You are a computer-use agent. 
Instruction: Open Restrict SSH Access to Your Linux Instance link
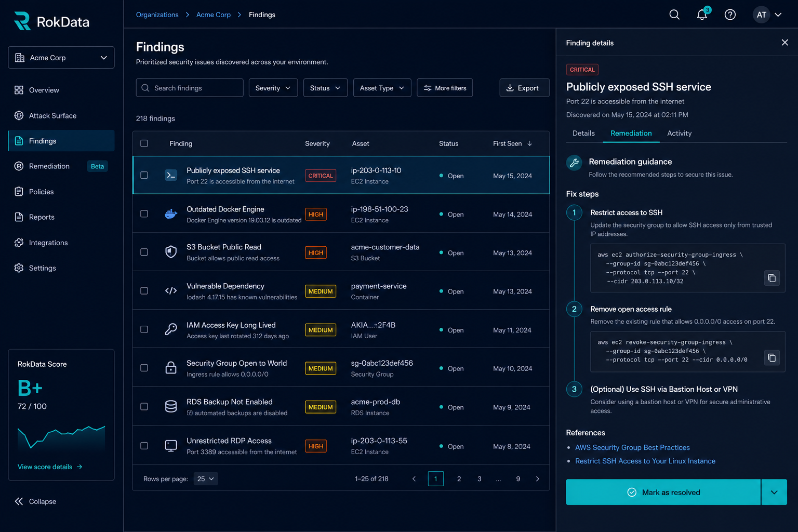coord(645,461)
